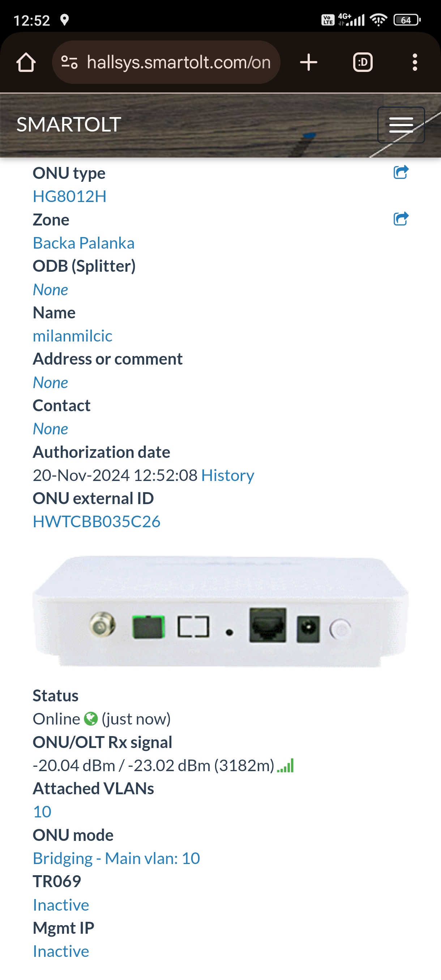Click the SMARTOLT brand title
The image size is (441, 980).
tap(69, 124)
